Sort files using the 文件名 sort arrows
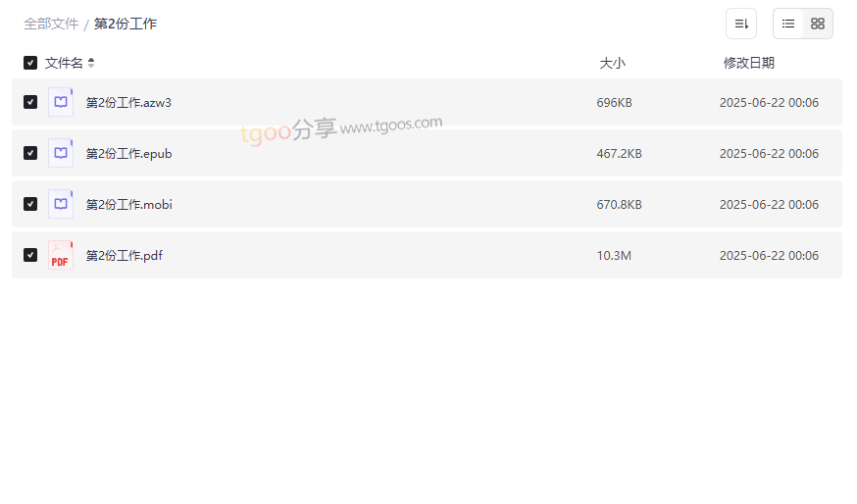This screenshot has width=857, height=504. pyautogui.click(x=91, y=63)
